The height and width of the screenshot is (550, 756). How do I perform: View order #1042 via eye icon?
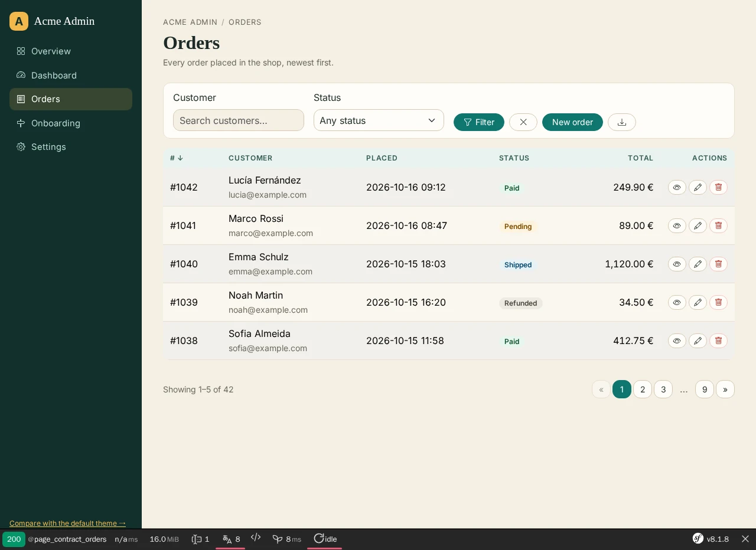(677, 187)
